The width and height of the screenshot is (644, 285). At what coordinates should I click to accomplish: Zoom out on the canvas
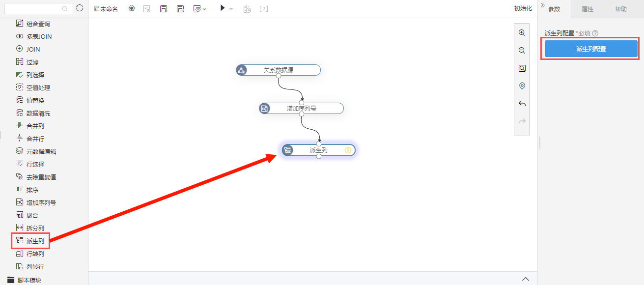pos(522,51)
